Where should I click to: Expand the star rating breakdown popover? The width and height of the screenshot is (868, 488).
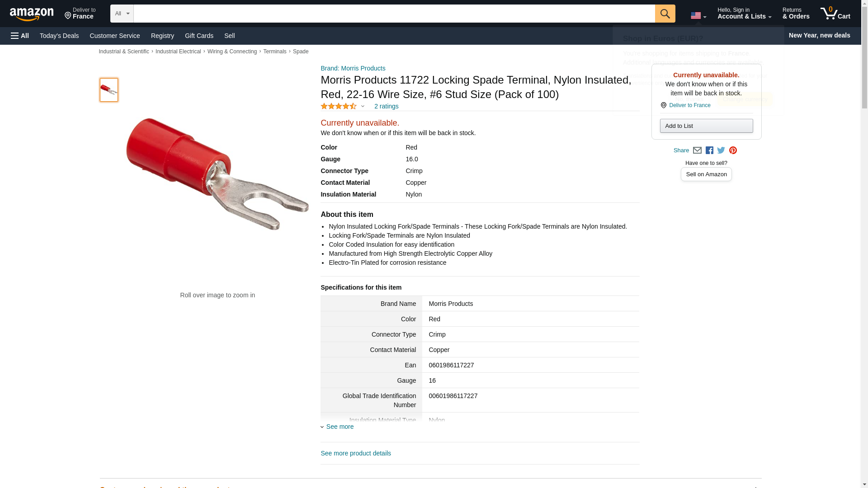coord(343,106)
